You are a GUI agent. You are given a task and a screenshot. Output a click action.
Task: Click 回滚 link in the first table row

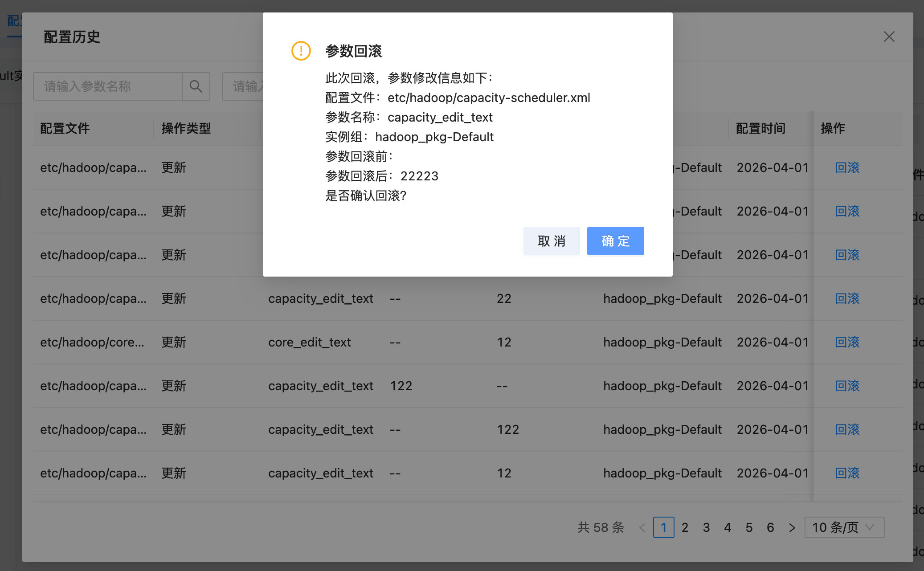pos(847,167)
